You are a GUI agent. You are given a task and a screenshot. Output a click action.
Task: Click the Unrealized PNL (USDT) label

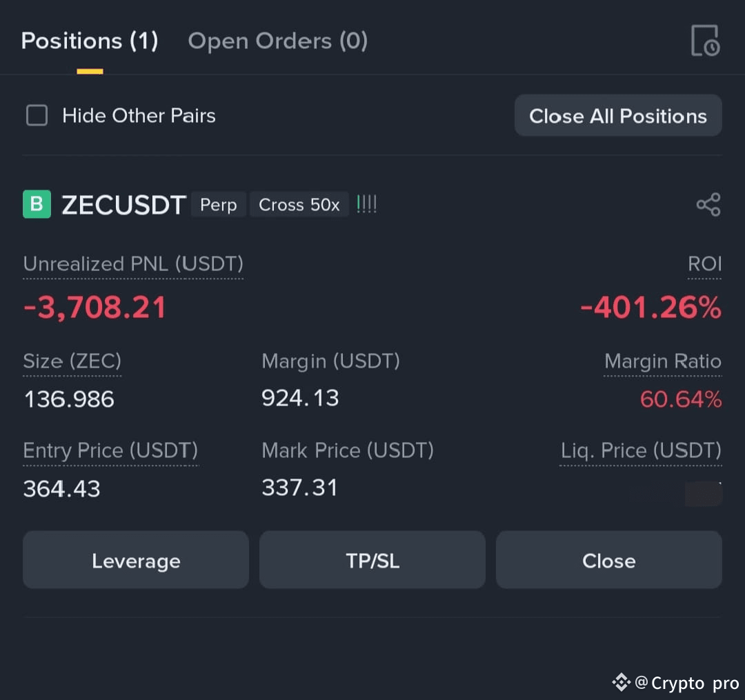(x=133, y=264)
